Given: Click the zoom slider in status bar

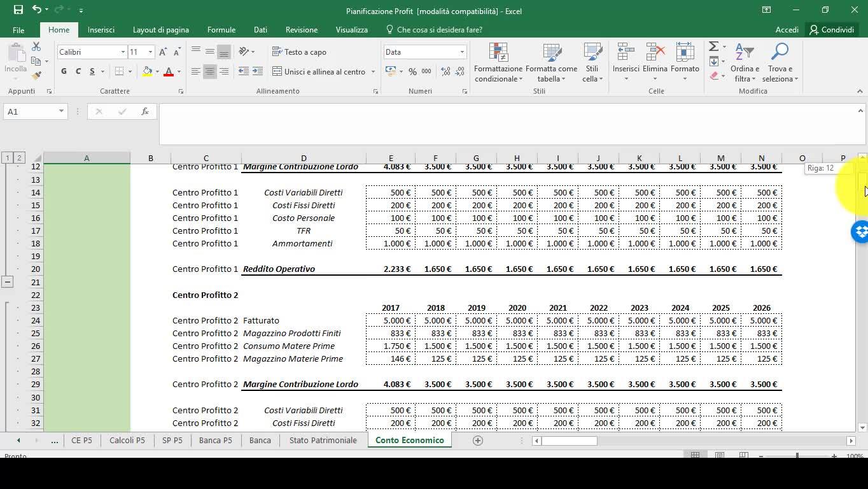Looking at the screenshot, I should (797, 456).
